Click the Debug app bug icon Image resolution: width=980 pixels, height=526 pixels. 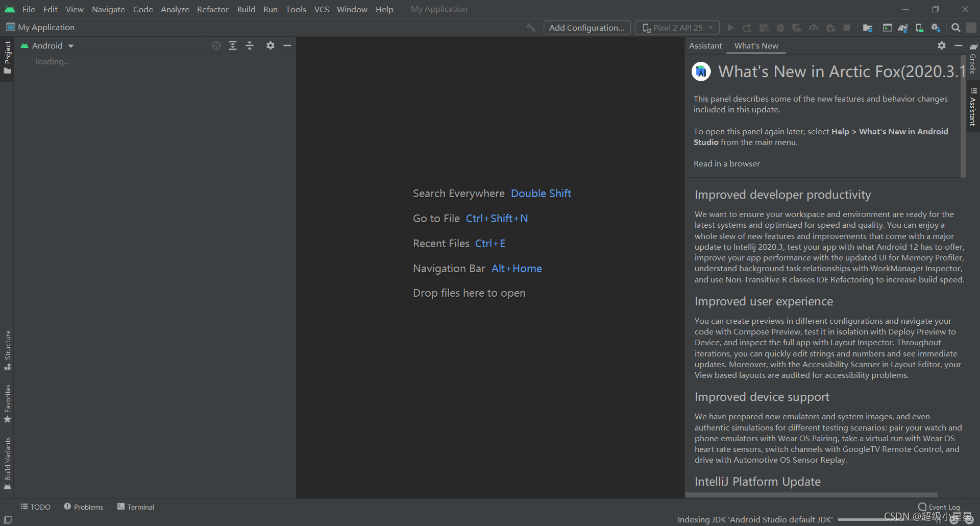tap(780, 28)
